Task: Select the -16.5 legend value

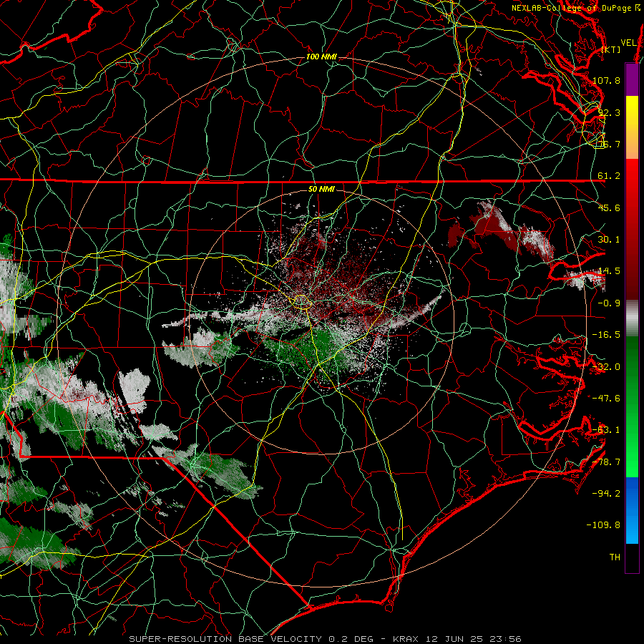Action: pos(606,335)
